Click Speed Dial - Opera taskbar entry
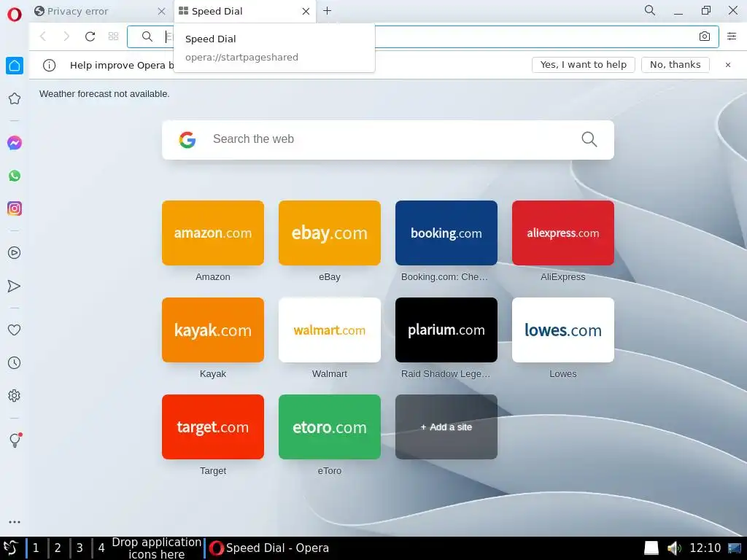Image resolution: width=747 pixels, height=560 pixels. point(269,548)
